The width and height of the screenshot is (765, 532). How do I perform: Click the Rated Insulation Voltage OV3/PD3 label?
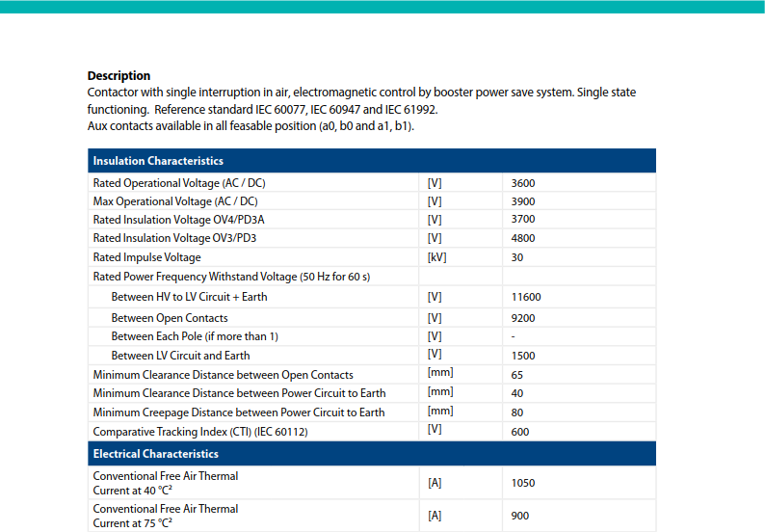pos(174,238)
